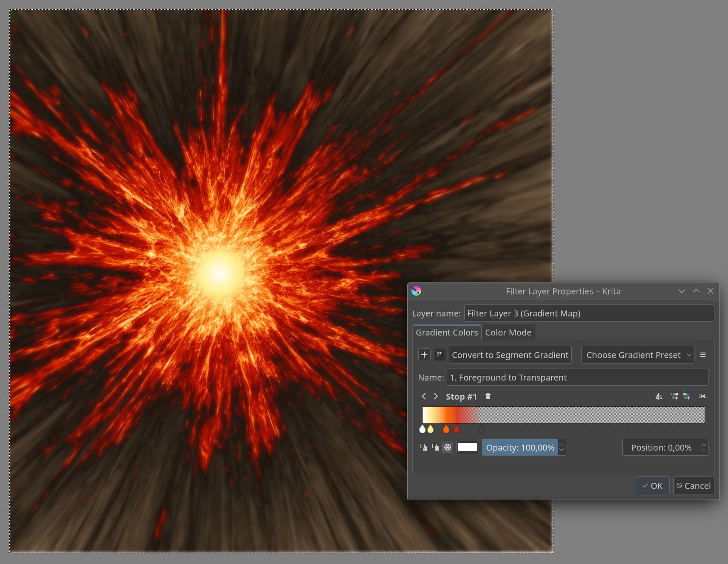The width and height of the screenshot is (728, 564).
Task: Click Convert to Segment Gradient button
Action: (x=510, y=355)
